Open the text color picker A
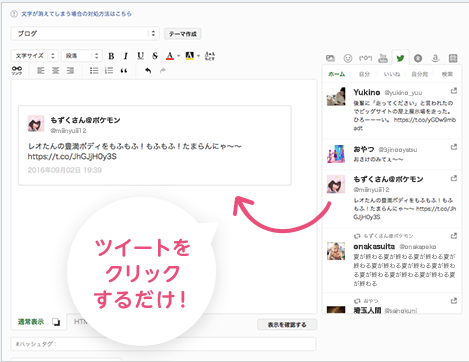 click(170, 56)
